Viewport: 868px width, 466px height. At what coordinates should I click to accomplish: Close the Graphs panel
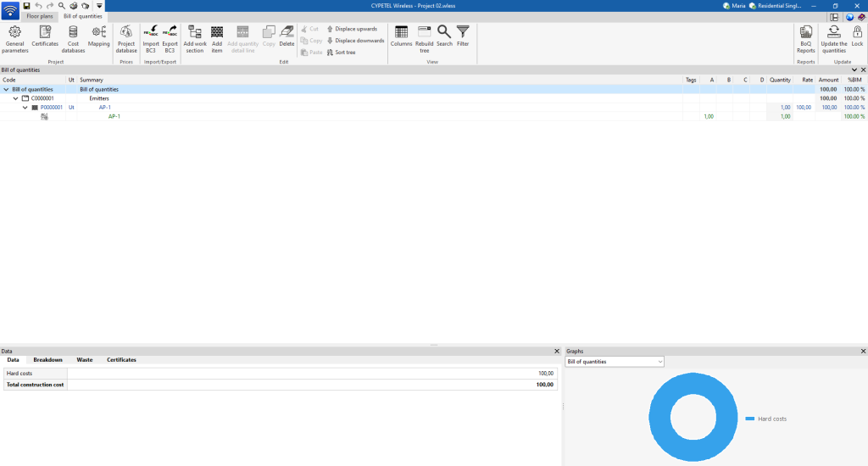pyautogui.click(x=863, y=351)
